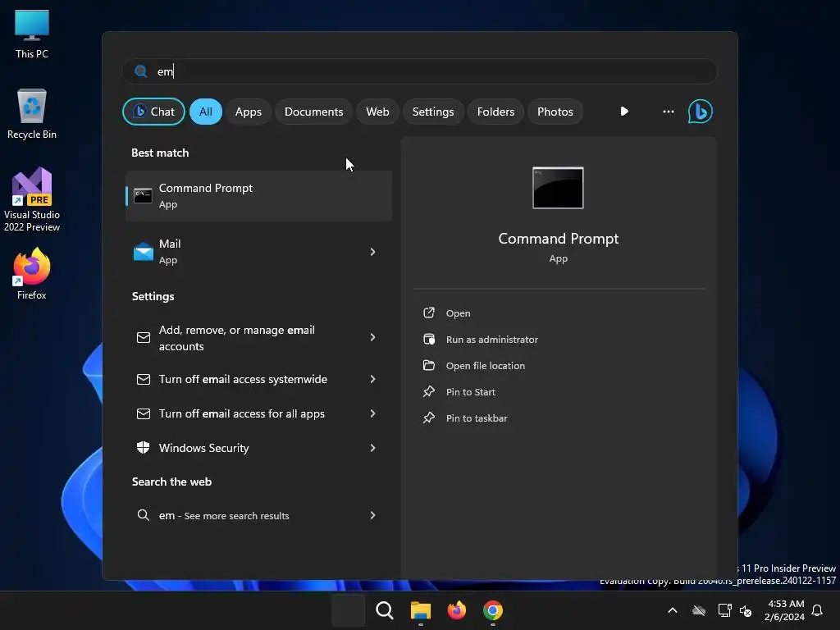Filter results by Folders
The width and height of the screenshot is (840, 630).
495,112
